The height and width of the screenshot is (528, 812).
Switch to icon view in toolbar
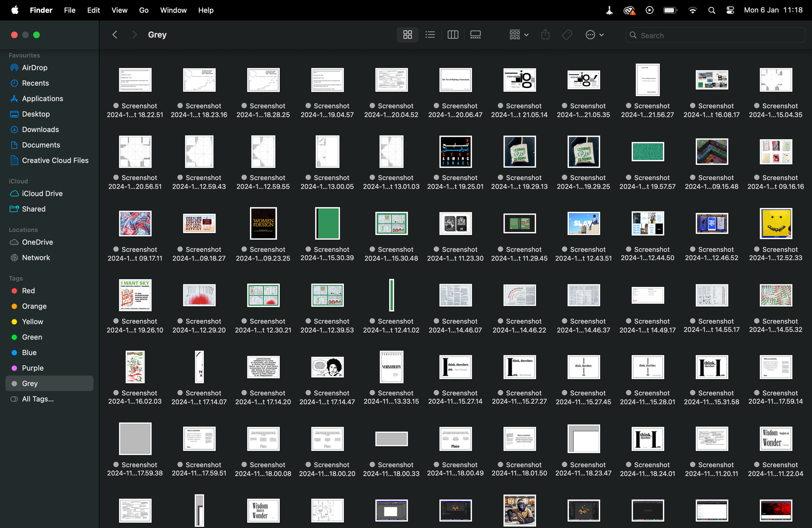407,35
